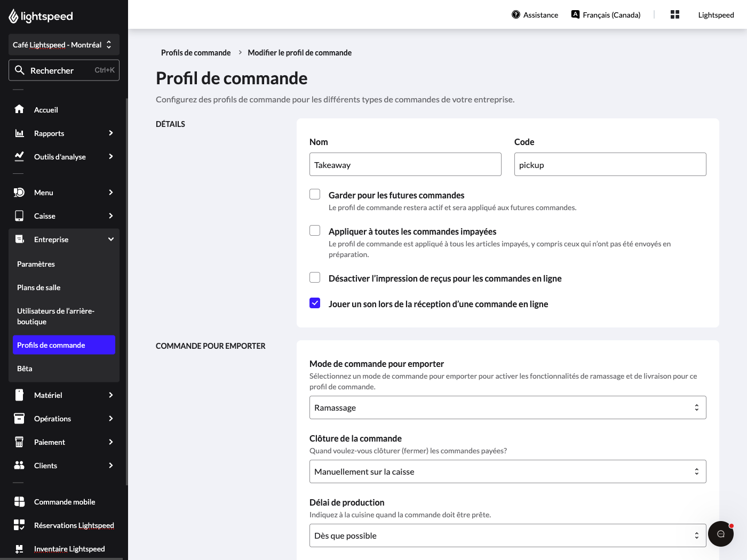The width and height of the screenshot is (747, 560).
Task: Click the Opérations box icon
Action: pos(19,419)
